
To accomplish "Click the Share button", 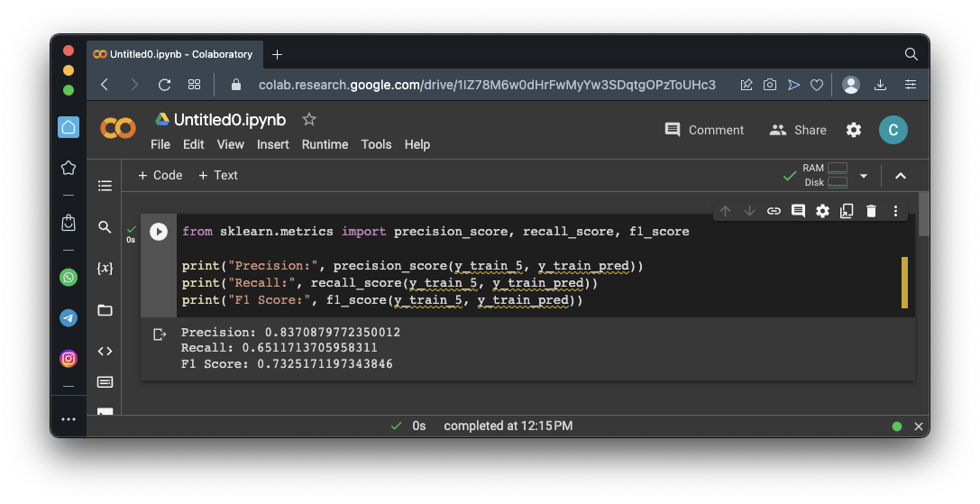I will point(798,130).
